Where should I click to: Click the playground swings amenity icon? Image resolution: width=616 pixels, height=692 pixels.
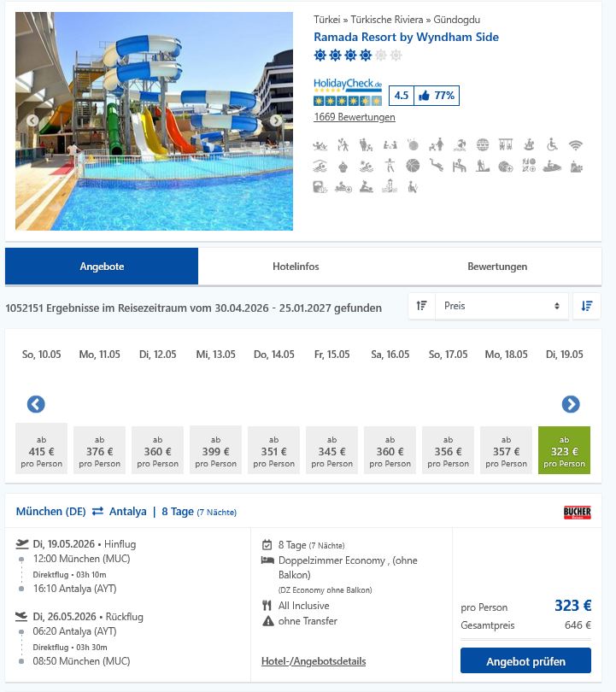(506, 144)
